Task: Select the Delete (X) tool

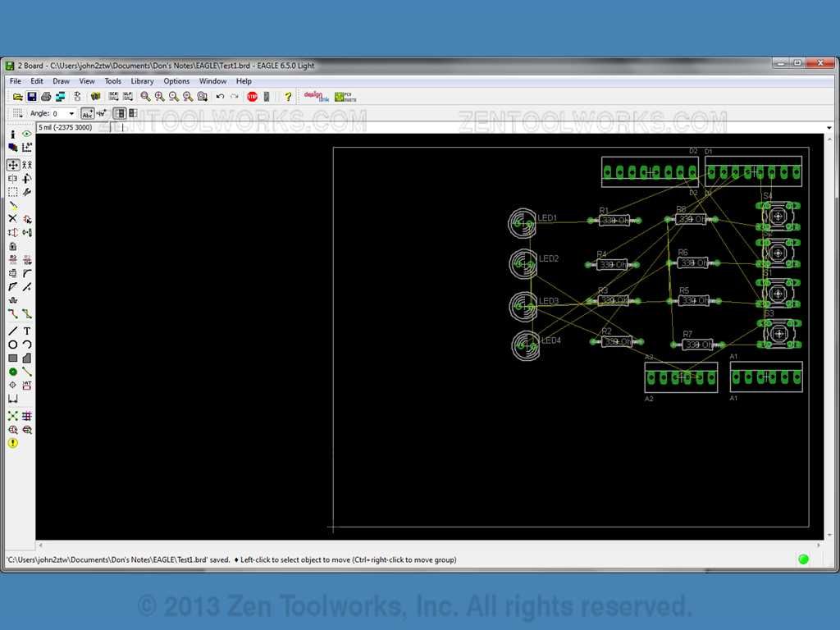Action: click(x=13, y=218)
